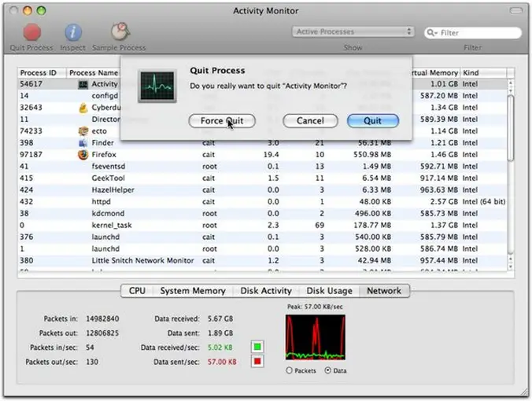The width and height of the screenshot is (532, 401).
Task: Click the Force Quit button
Action: [222, 121]
